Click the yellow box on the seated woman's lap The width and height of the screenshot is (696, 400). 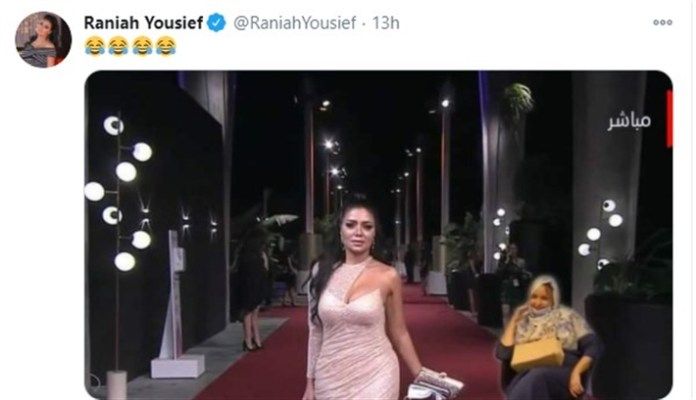[x=537, y=354]
